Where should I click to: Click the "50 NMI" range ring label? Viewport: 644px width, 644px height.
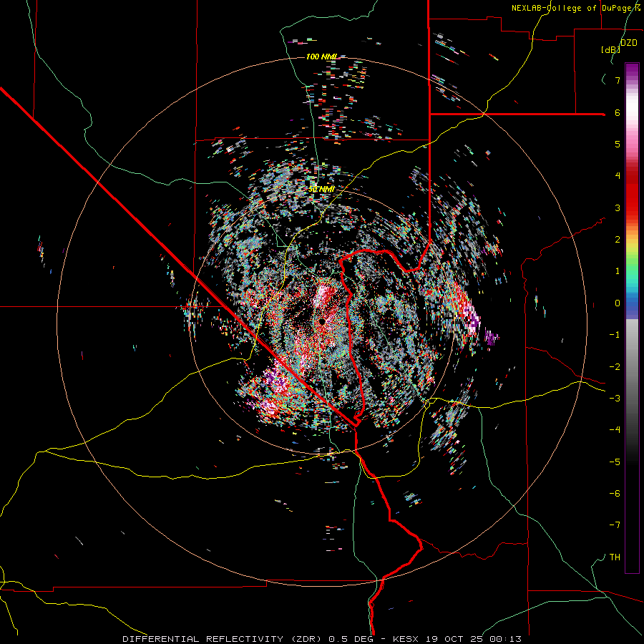(x=321, y=189)
